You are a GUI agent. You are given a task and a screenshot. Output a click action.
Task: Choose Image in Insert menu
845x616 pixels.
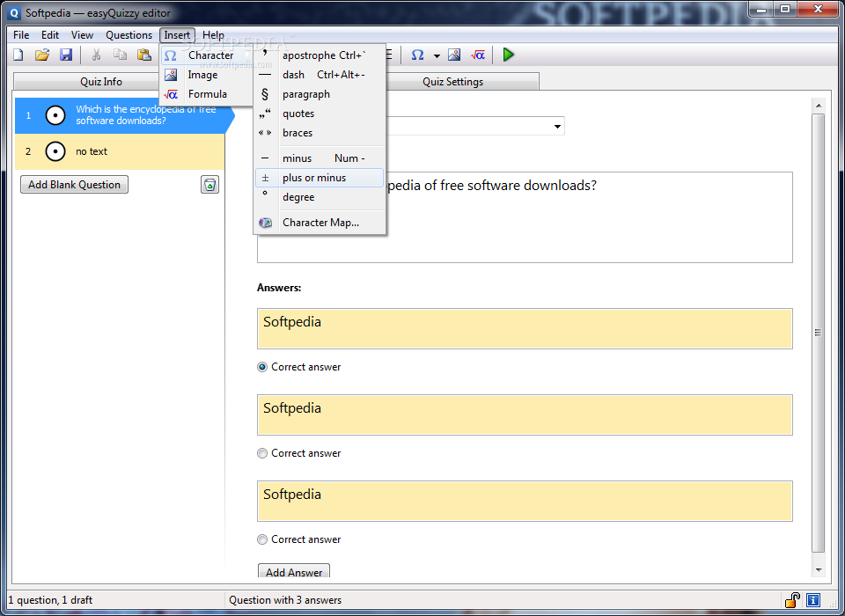pos(207,75)
